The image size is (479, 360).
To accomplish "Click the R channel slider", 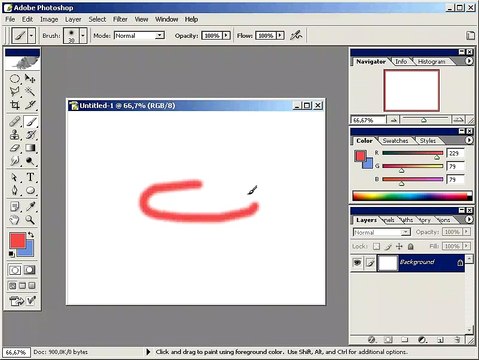I will tap(413, 153).
